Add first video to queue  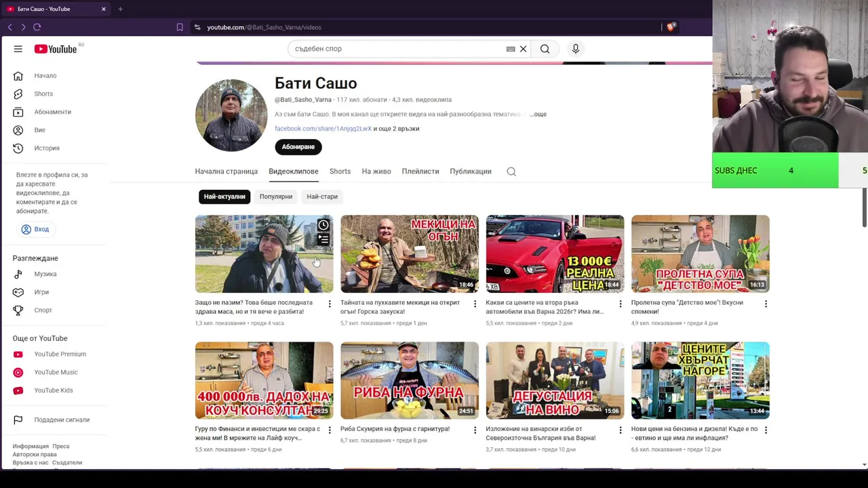coord(323,239)
